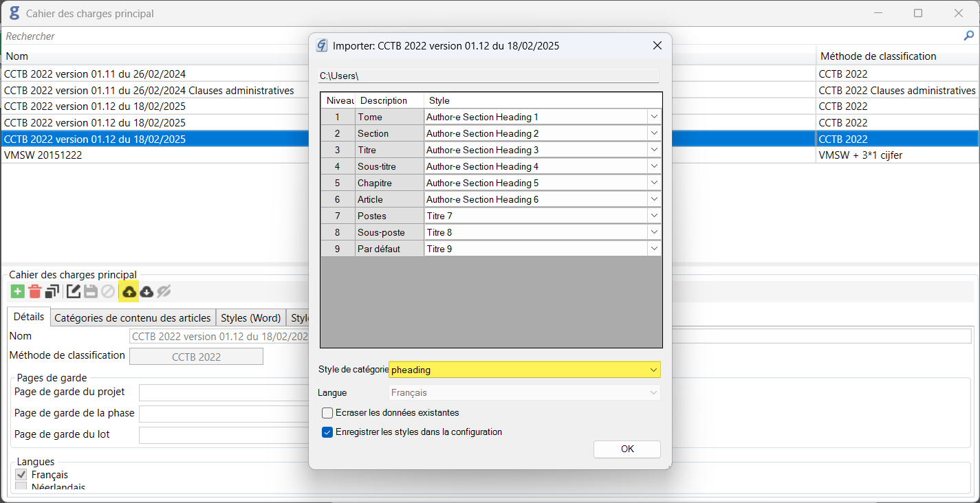This screenshot has height=503, width=980.
Task: Click the Sous-poste description cell
Action: (x=389, y=232)
